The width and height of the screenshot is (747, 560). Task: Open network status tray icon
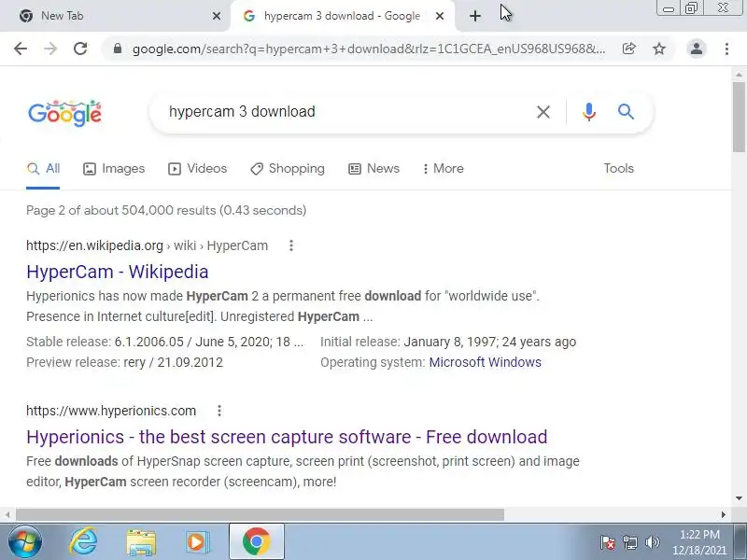coord(629,542)
